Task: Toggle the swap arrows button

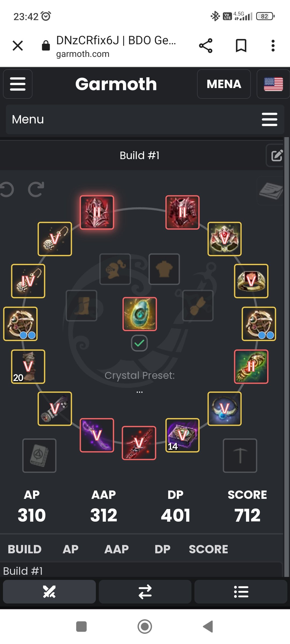Action: [145, 592]
